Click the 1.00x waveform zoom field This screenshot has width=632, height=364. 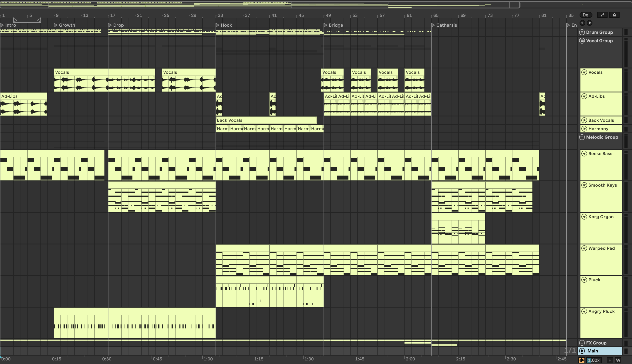pos(594,360)
